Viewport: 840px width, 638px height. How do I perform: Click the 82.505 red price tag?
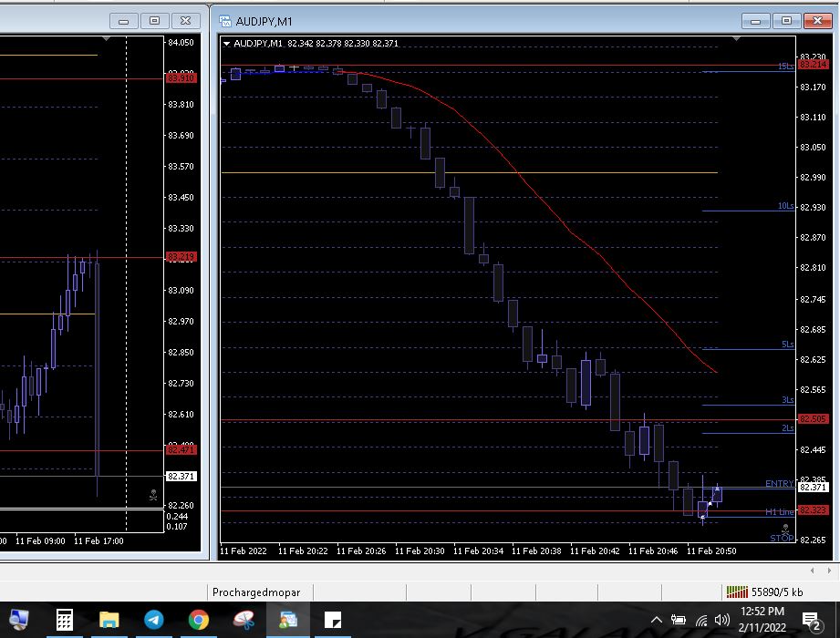coord(813,418)
